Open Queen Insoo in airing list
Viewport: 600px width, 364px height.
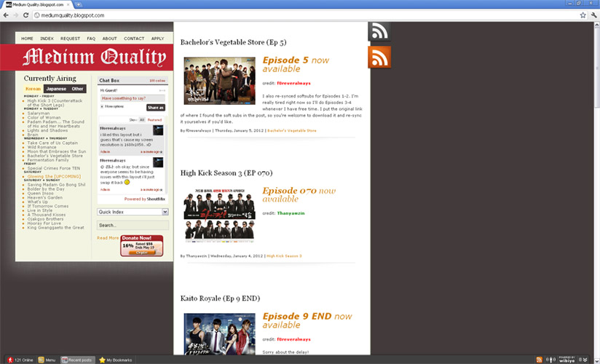click(40, 194)
